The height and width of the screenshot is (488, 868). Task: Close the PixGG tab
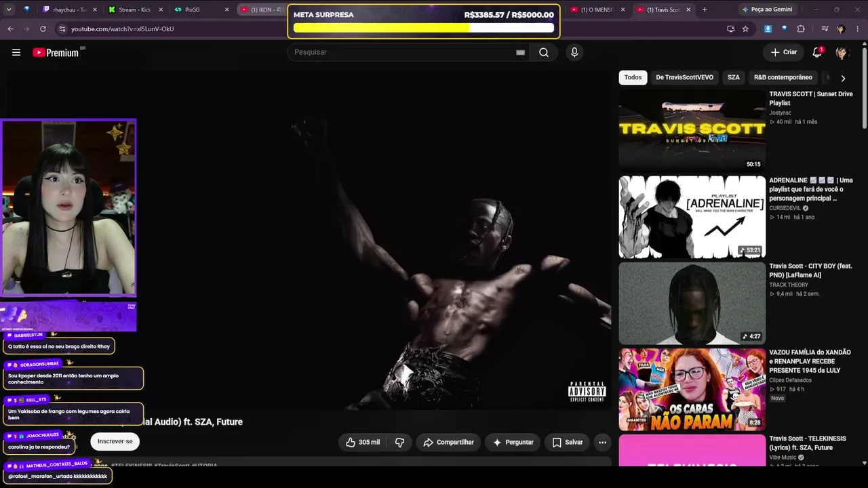[x=227, y=9]
